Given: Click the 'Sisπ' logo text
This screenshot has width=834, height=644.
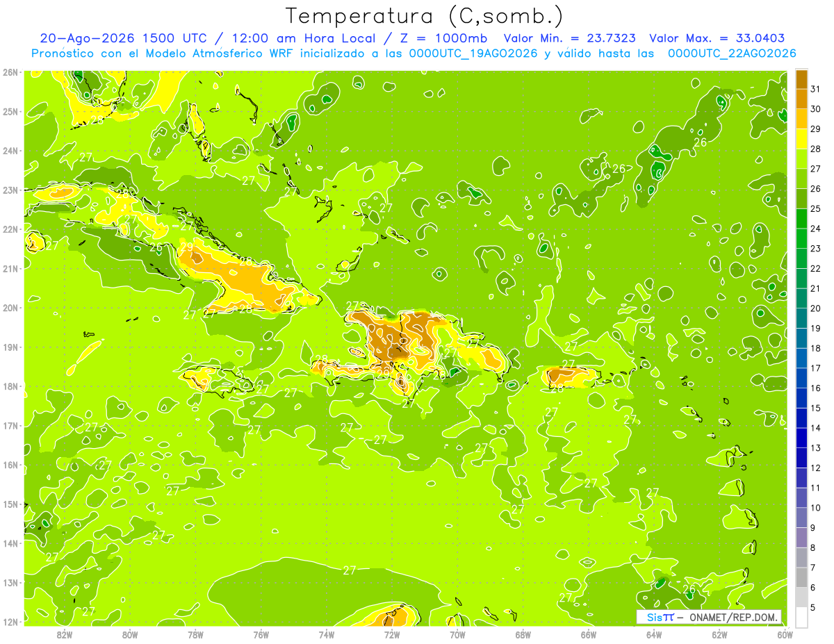Looking at the screenshot, I should pyautogui.click(x=660, y=617).
